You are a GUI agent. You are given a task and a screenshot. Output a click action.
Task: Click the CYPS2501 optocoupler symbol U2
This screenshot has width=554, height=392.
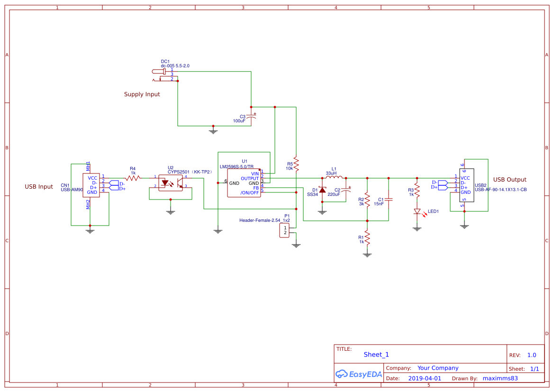tap(171, 182)
